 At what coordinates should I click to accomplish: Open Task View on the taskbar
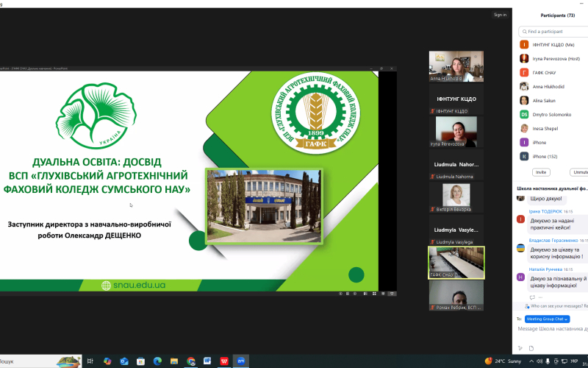(x=90, y=361)
